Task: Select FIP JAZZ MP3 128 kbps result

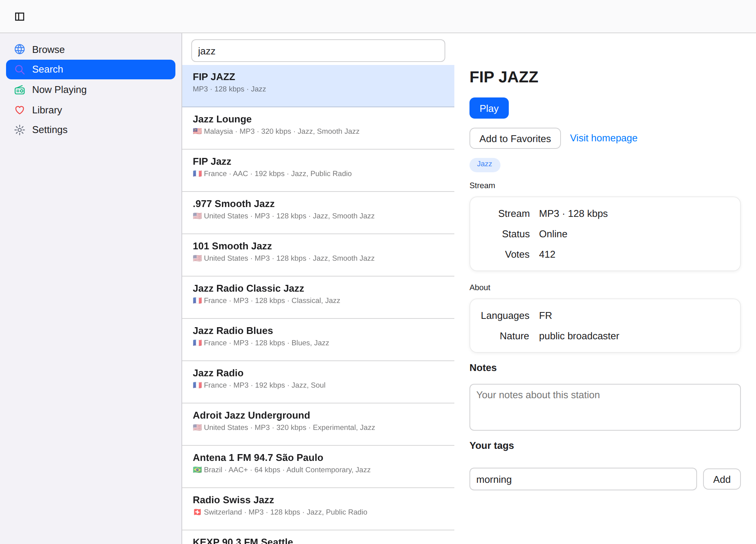Action: pos(318,86)
